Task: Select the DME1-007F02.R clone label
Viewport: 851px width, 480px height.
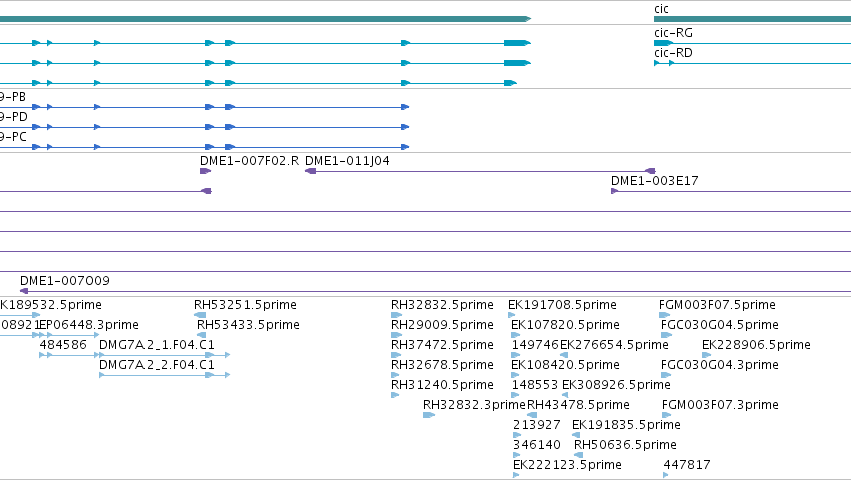Action: 249,161
